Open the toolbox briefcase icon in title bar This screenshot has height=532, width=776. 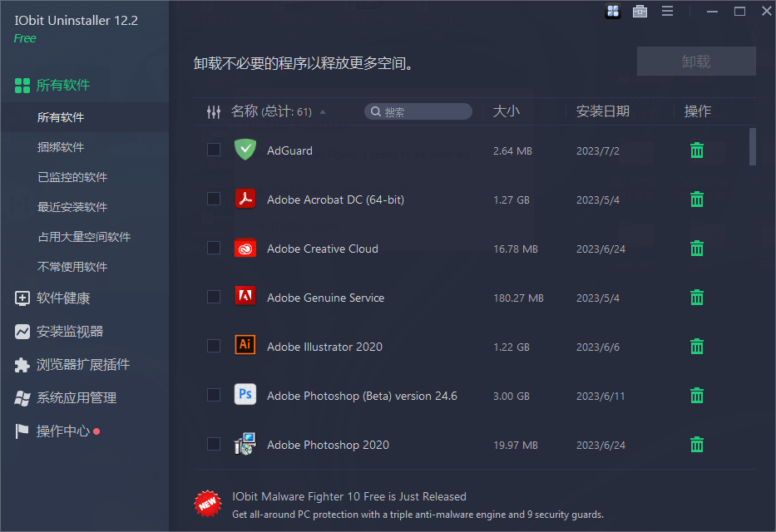640,12
